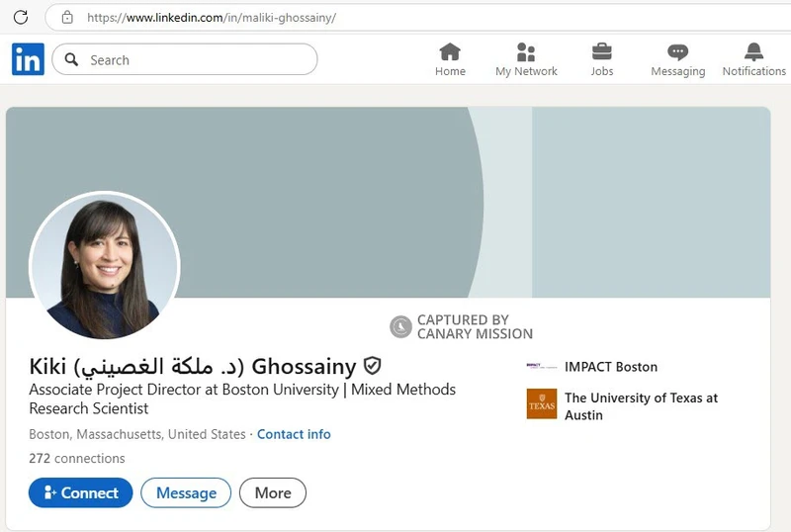791x532 pixels.
Task: Open the Notifications bell icon
Action: pyautogui.click(x=753, y=51)
